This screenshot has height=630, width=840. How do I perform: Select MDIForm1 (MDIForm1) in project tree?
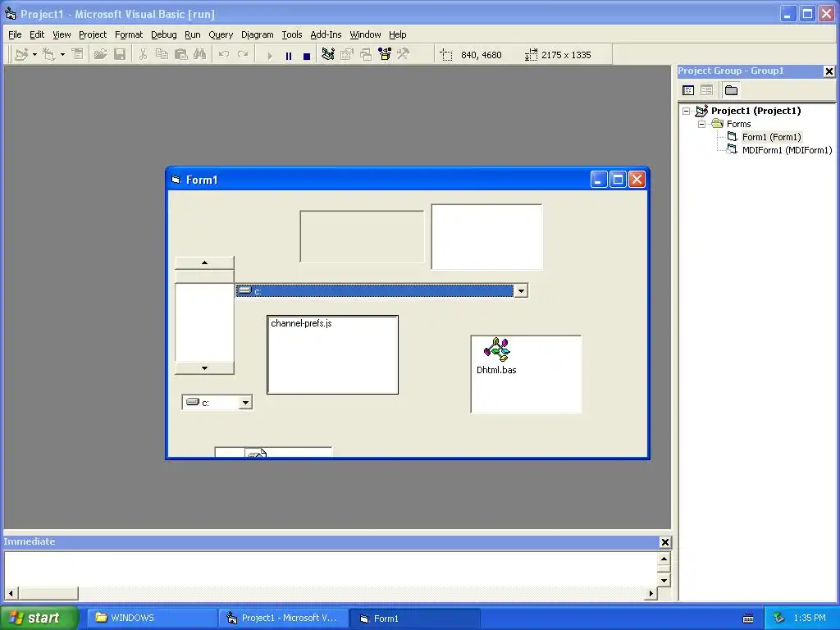[x=787, y=150]
